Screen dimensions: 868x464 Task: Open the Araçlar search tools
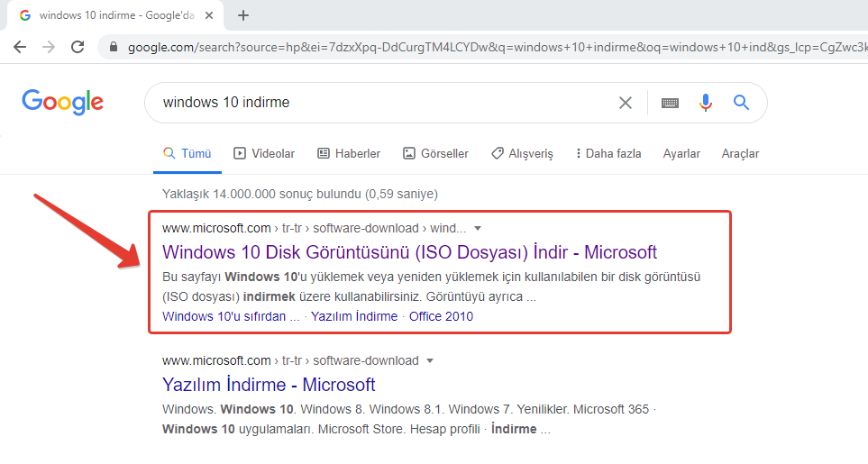[740, 154]
